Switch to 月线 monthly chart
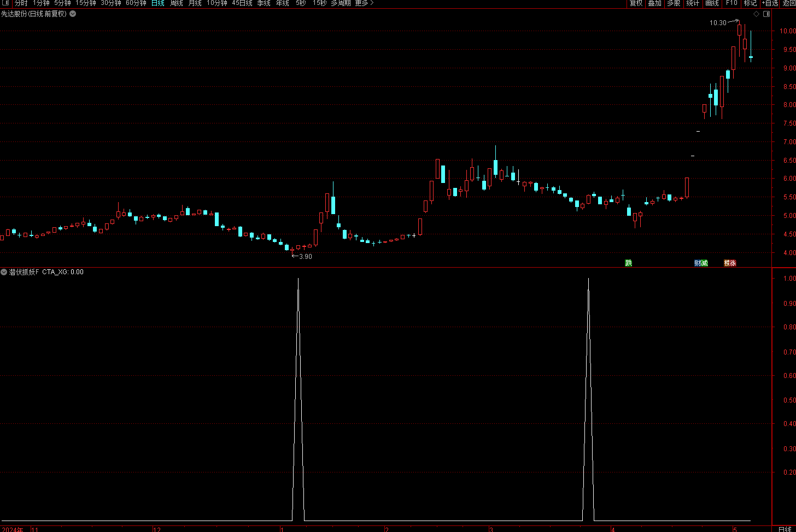This screenshot has height=532, width=796. pos(195,3)
